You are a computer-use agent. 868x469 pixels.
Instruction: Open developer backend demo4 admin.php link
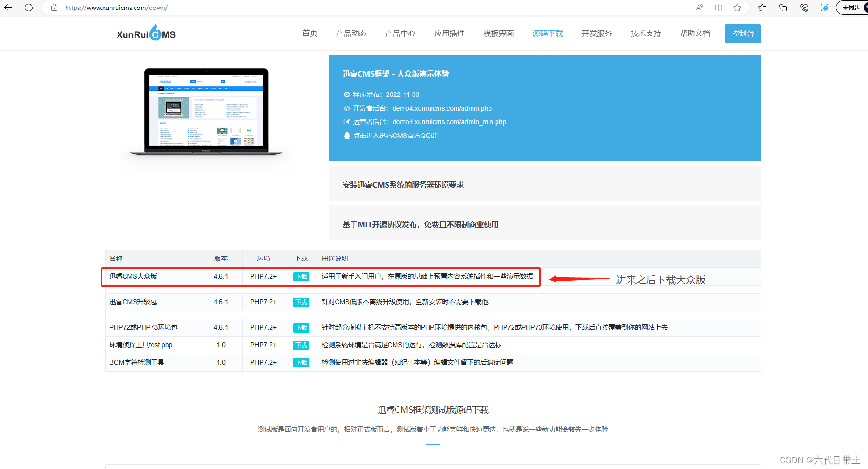click(x=442, y=108)
